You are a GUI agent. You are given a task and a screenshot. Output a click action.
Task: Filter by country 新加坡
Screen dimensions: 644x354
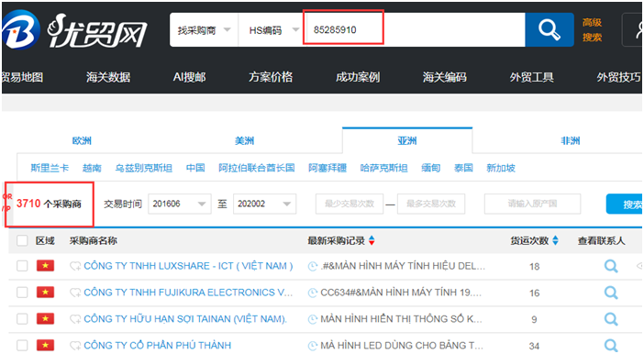pos(501,168)
